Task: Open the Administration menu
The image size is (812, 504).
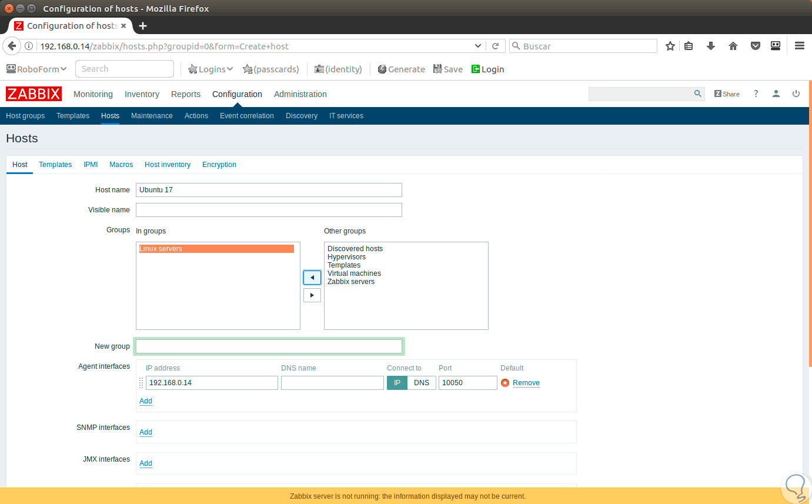Action: point(300,94)
